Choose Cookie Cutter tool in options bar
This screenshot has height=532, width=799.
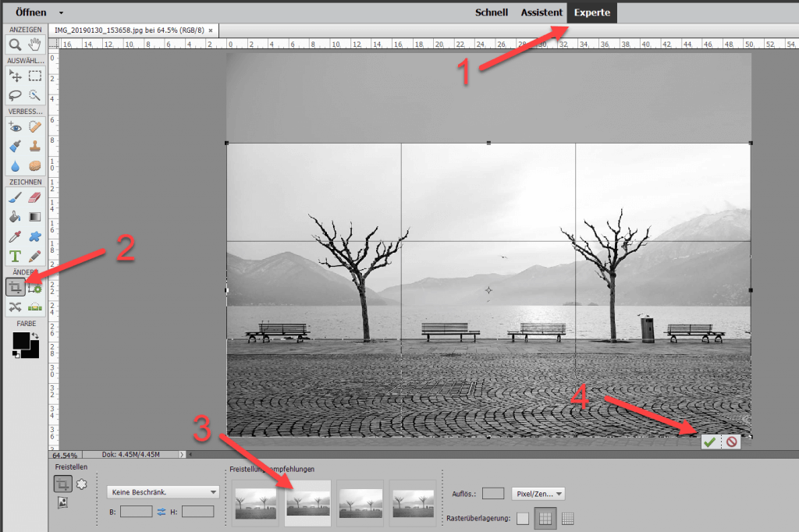81,484
